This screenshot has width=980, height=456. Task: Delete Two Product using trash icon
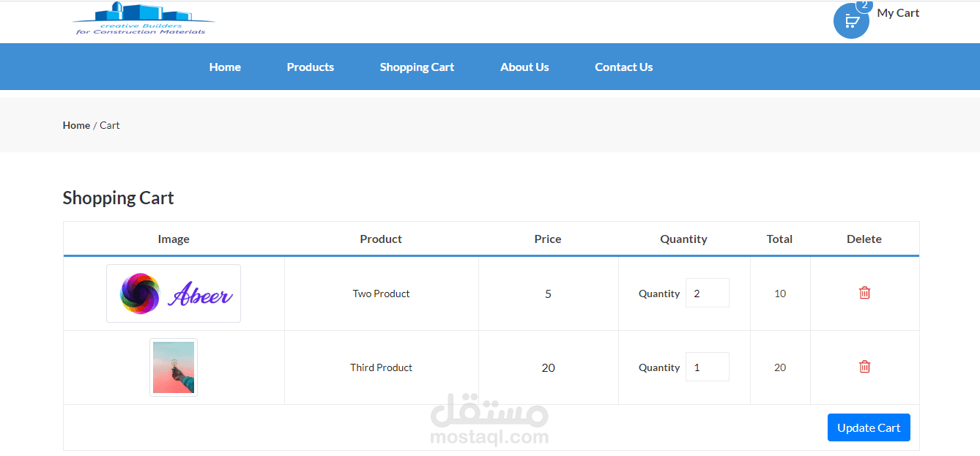[864, 293]
